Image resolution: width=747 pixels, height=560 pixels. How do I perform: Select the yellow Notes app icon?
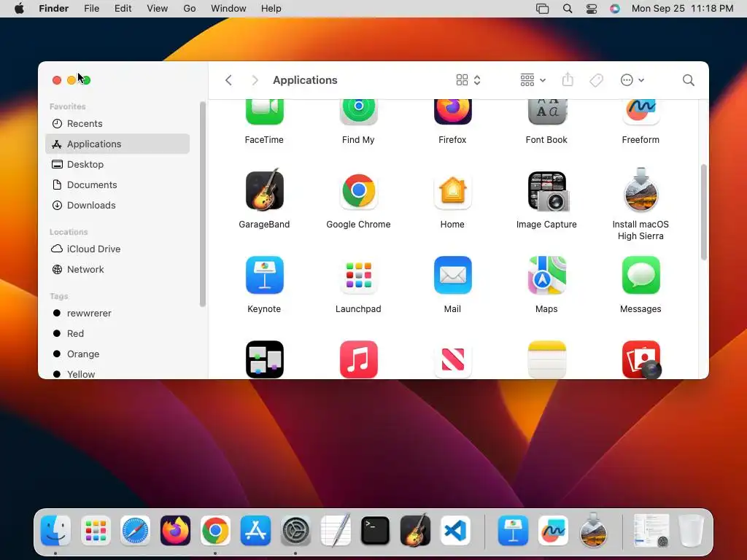pos(546,359)
